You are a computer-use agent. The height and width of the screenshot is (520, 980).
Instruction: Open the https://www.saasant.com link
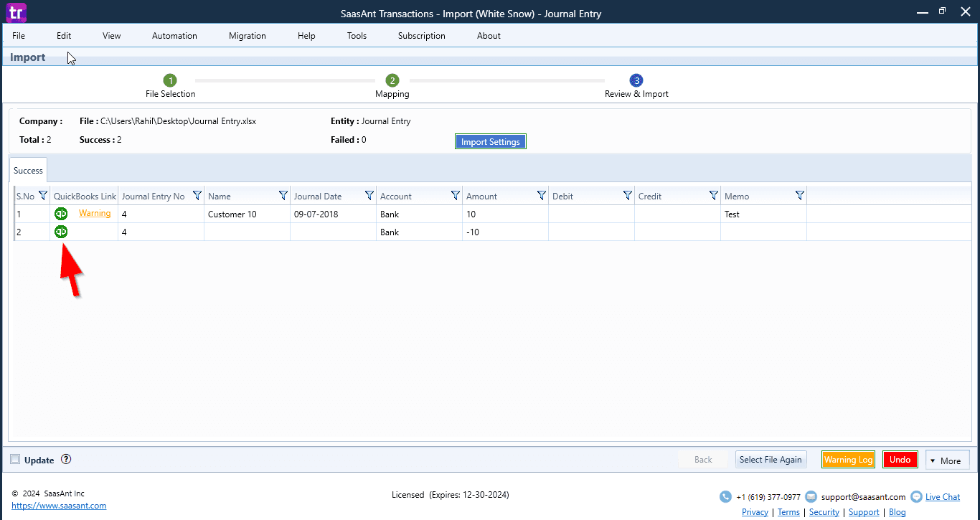[x=59, y=506]
